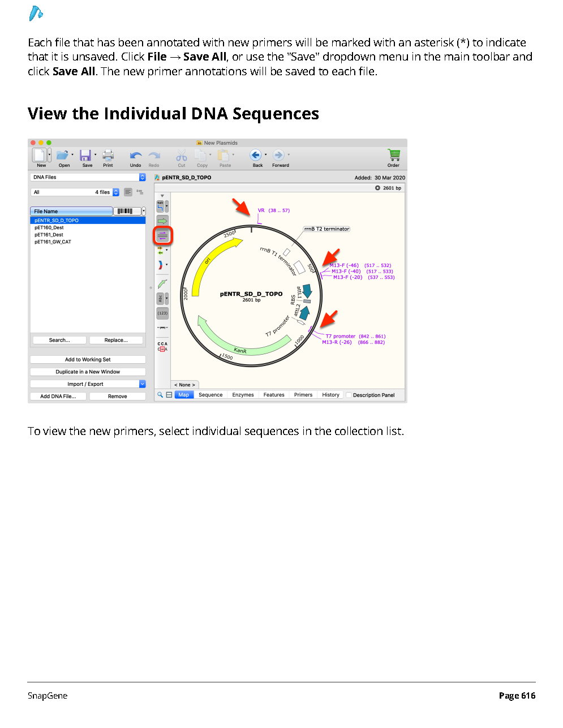The width and height of the screenshot is (563, 728).
Task: Open the column options dropdown arrow
Action: coord(144,211)
